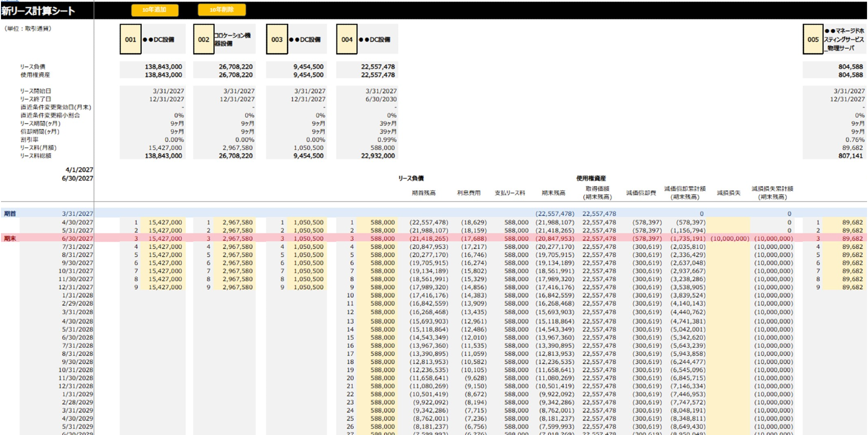
Task: Click the 期首 row date 3/31/2027
Action: tap(77, 213)
